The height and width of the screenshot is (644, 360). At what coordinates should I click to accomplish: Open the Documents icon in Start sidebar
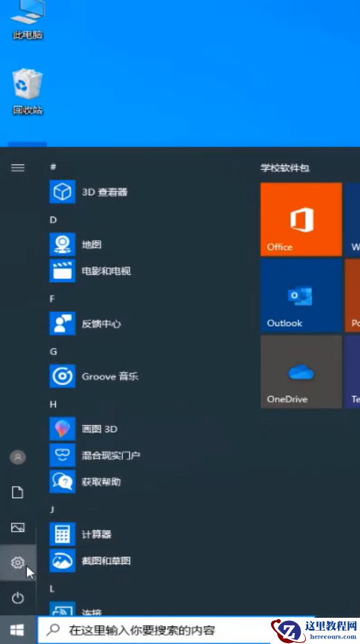tap(18, 492)
